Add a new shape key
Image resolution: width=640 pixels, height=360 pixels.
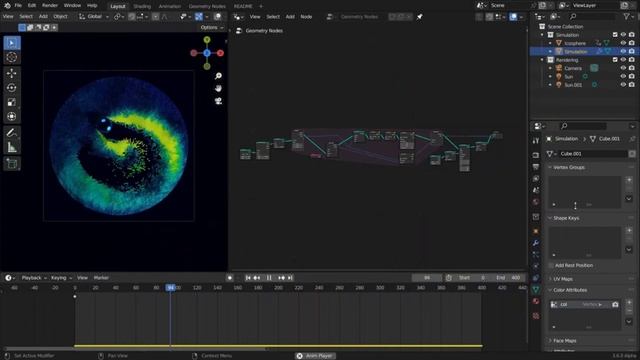coord(629,231)
